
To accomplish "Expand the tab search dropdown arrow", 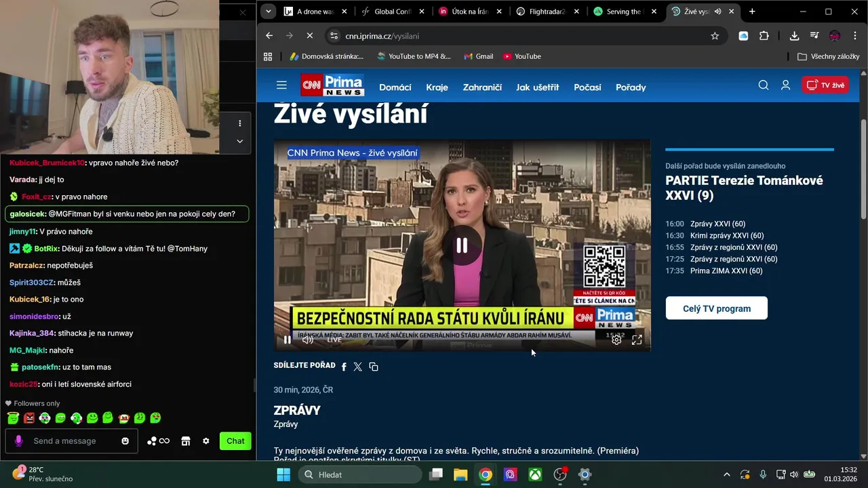I will click(x=269, y=12).
